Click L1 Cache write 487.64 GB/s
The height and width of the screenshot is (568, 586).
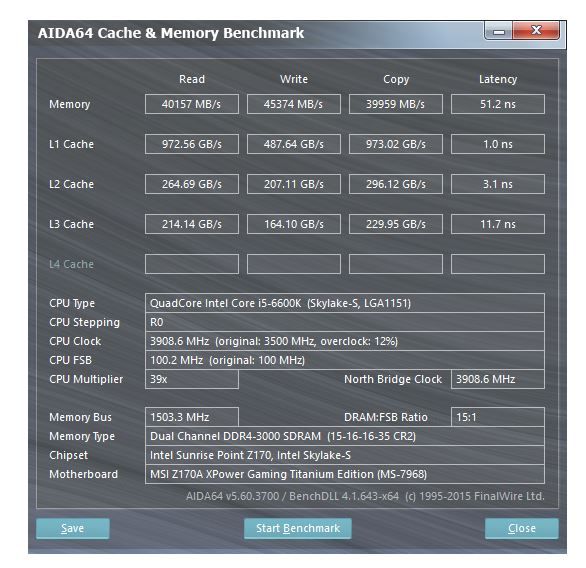(294, 144)
